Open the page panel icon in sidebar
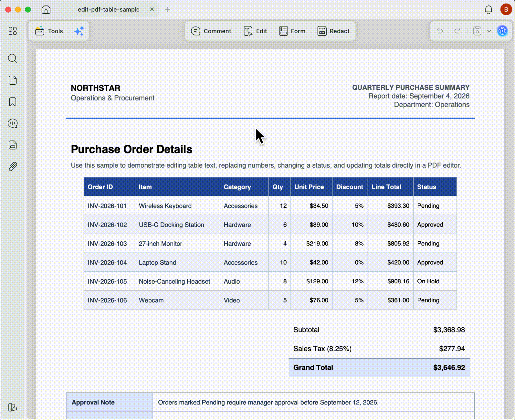Screen dimensions: 515x420 pyautogui.click(x=13, y=80)
